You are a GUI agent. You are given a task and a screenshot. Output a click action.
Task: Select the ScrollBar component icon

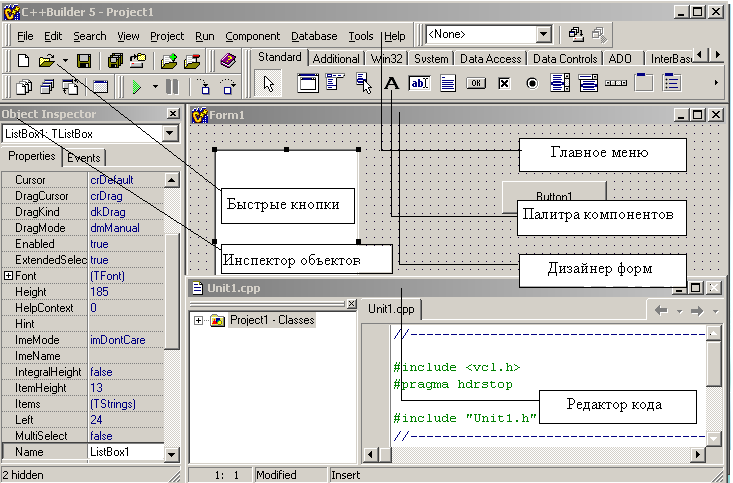[616, 83]
